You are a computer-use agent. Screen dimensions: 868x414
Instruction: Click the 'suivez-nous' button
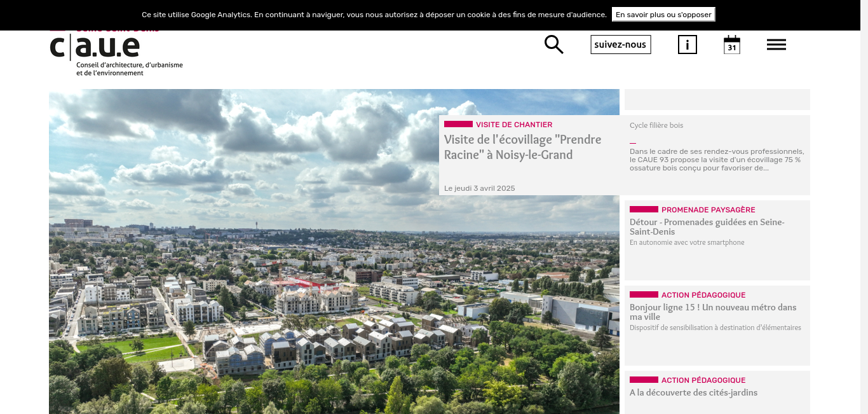[x=621, y=45]
